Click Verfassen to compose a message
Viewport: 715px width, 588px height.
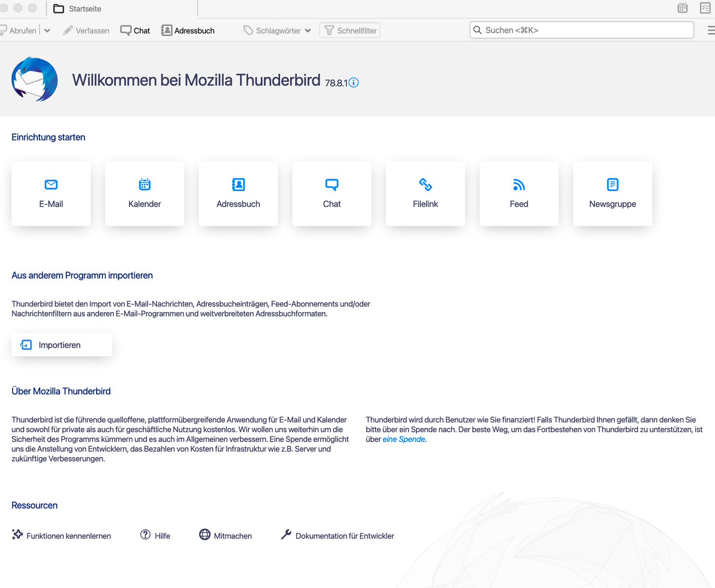pos(86,30)
